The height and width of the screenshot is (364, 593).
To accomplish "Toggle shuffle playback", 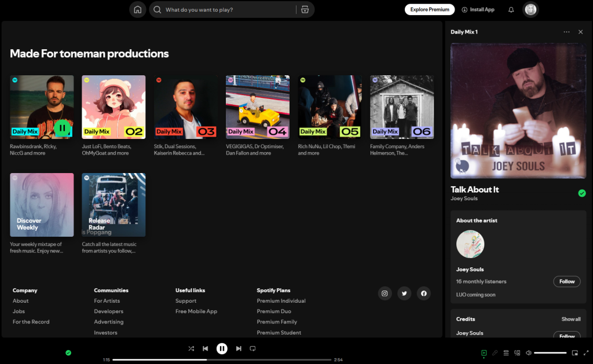I will pos(191,348).
